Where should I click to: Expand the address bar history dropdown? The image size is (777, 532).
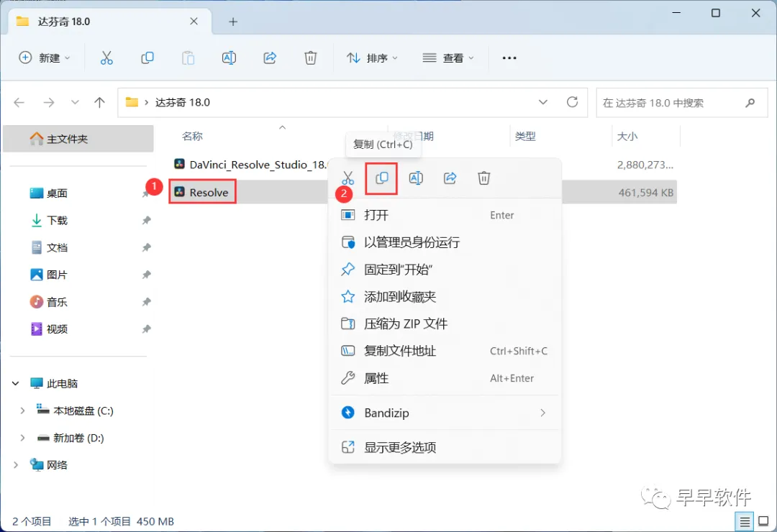pos(542,102)
